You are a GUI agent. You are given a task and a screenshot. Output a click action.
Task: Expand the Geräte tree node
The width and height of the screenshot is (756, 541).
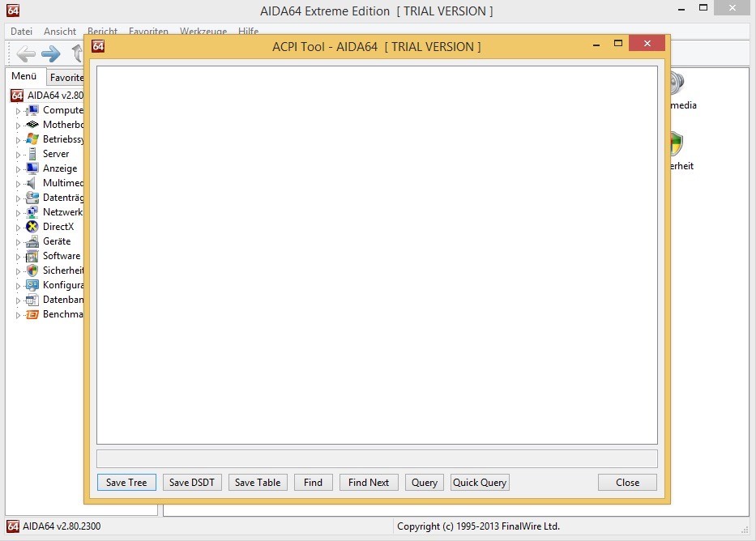pyautogui.click(x=18, y=242)
